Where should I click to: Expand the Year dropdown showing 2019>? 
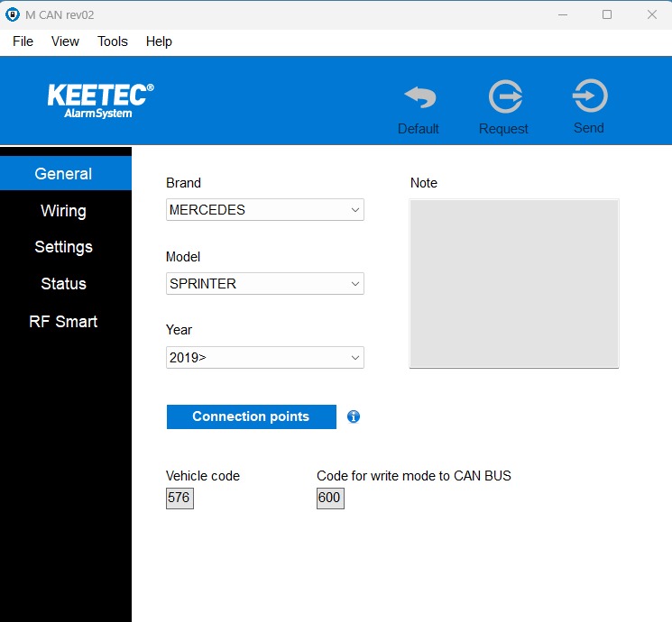(x=265, y=358)
